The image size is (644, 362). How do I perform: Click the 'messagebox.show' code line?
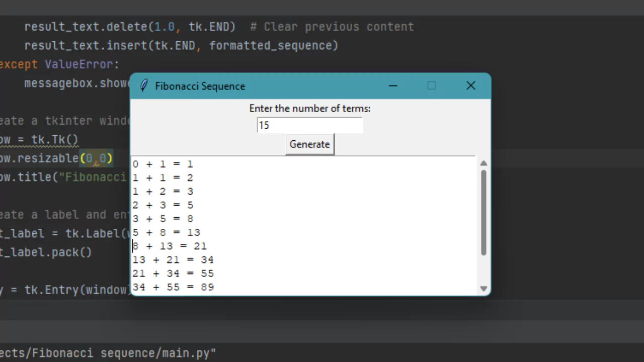(x=75, y=83)
